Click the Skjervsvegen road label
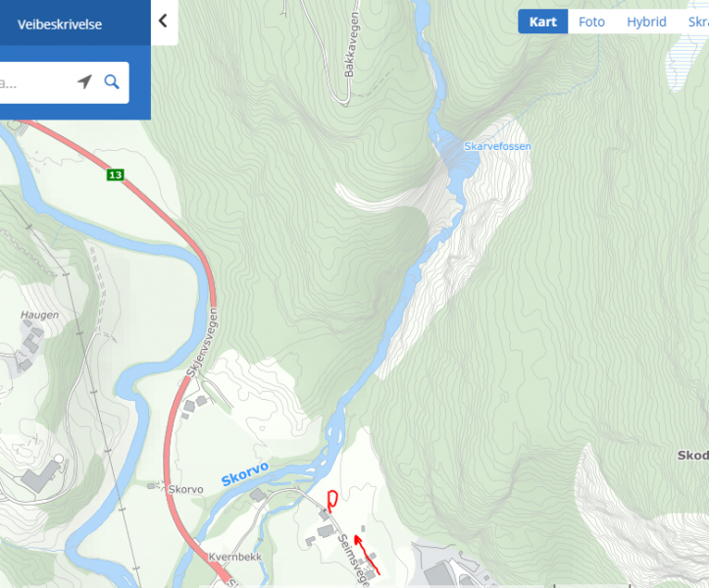Screen dimensions: 709x588 point(202,343)
